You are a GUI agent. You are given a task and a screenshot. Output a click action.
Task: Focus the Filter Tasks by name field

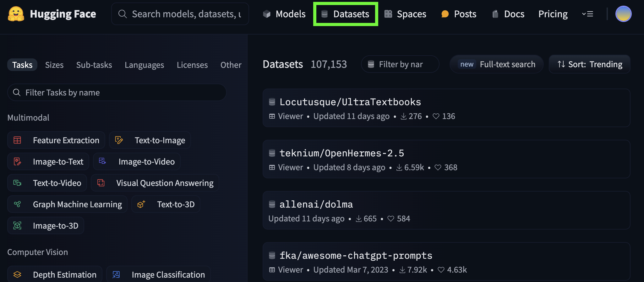tap(117, 92)
